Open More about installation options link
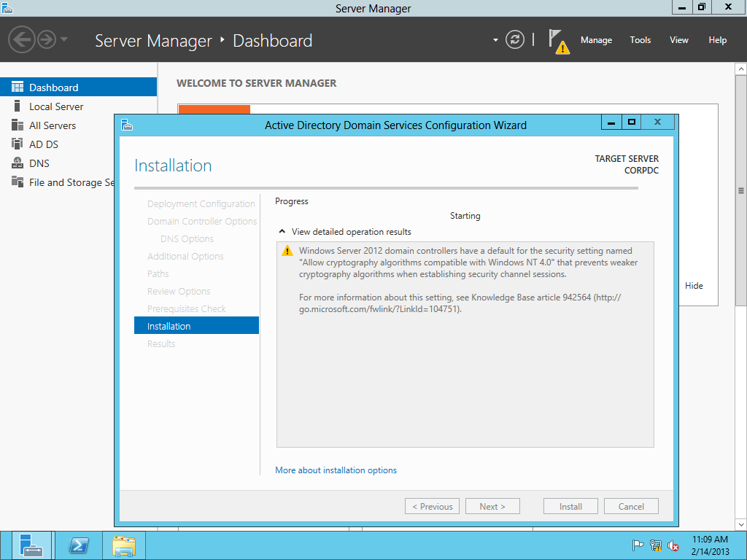Screen dimensions: 747x560 (336, 470)
